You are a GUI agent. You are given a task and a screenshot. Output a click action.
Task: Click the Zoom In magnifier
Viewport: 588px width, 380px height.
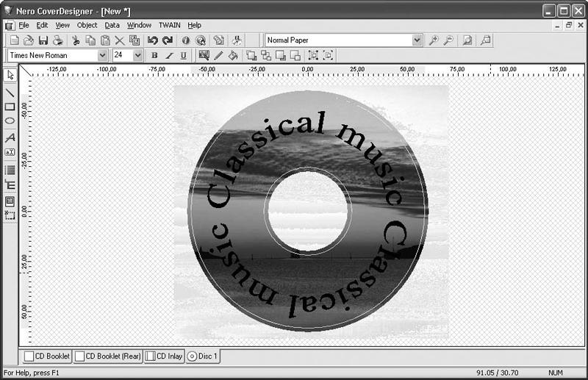click(434, 40)
